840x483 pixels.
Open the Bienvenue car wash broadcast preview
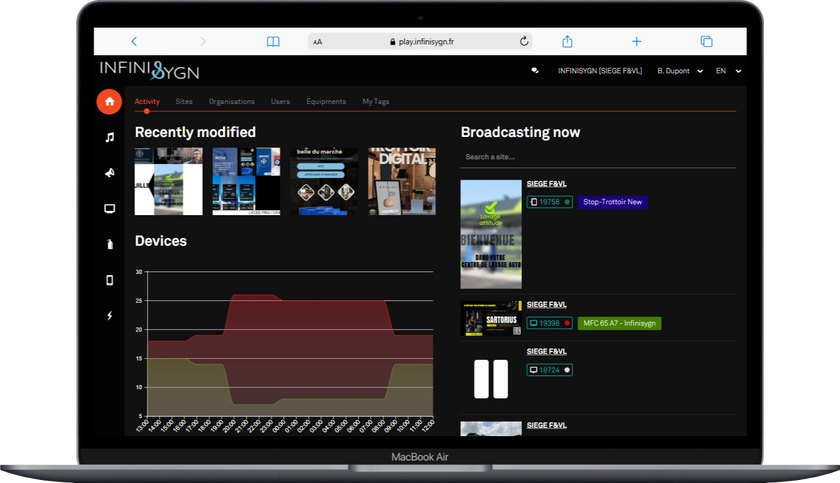[x=491, y=234]
